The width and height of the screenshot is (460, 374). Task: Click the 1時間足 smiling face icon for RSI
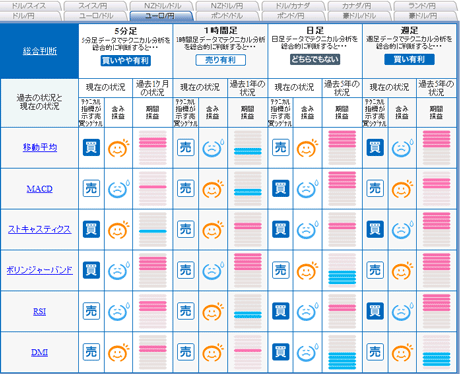pos(213,312)
